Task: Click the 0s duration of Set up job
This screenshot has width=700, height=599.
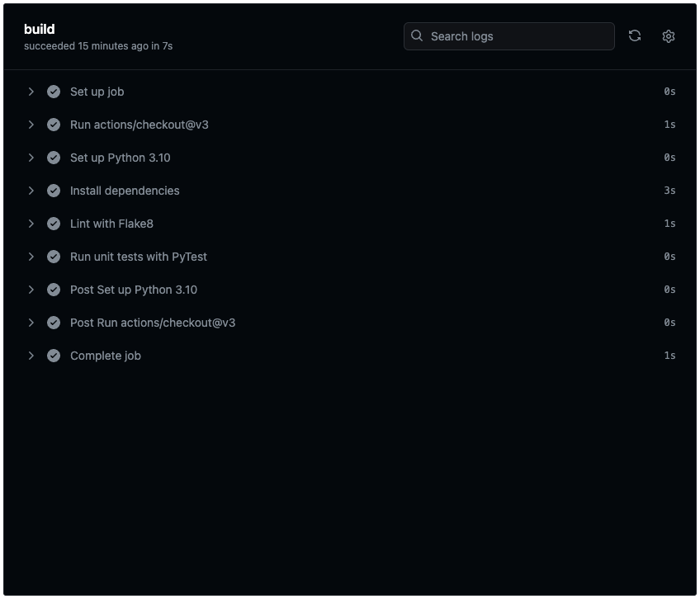Action: tap(669, 92)
